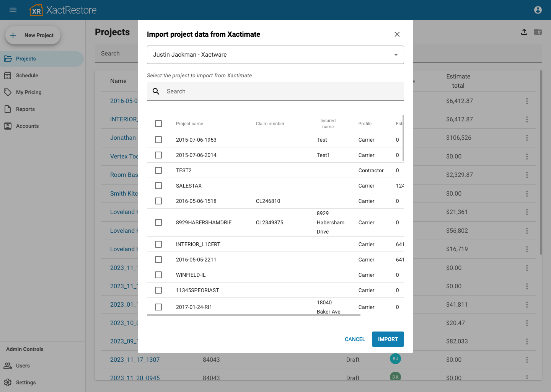Click the Projects folder icon in sidebar

8,59
